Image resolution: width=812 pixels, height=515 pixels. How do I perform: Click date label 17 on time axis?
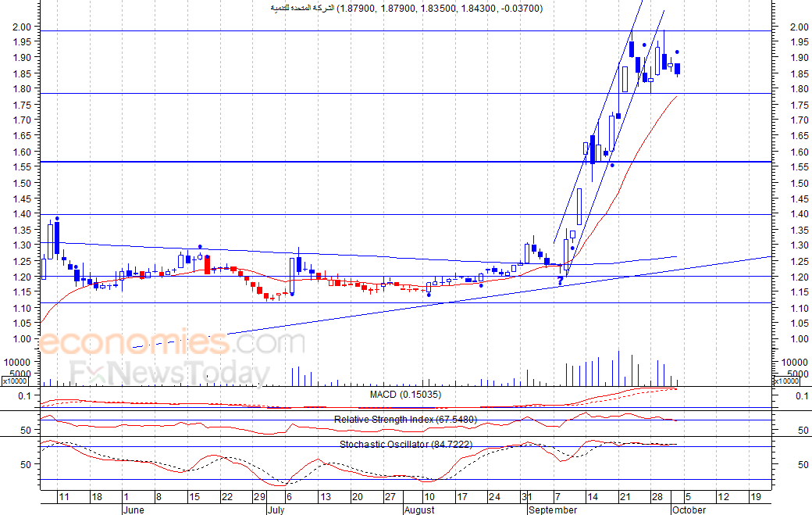pos(462,497)
